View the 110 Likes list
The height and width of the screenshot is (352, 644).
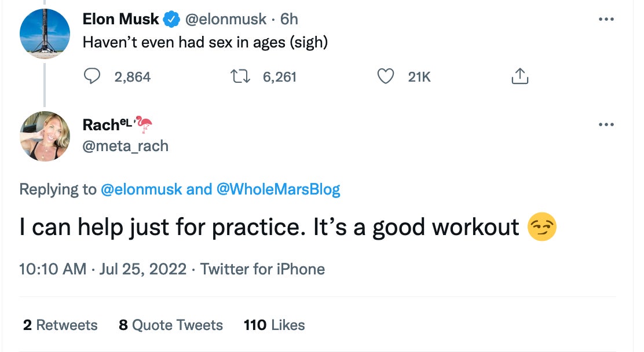coord(274,325)
